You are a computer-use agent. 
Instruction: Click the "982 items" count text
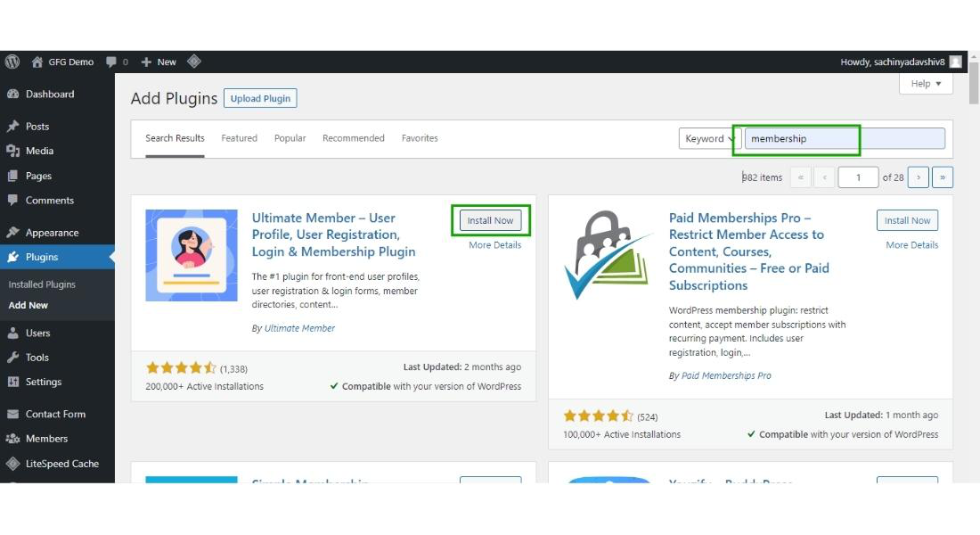(762, 177)
